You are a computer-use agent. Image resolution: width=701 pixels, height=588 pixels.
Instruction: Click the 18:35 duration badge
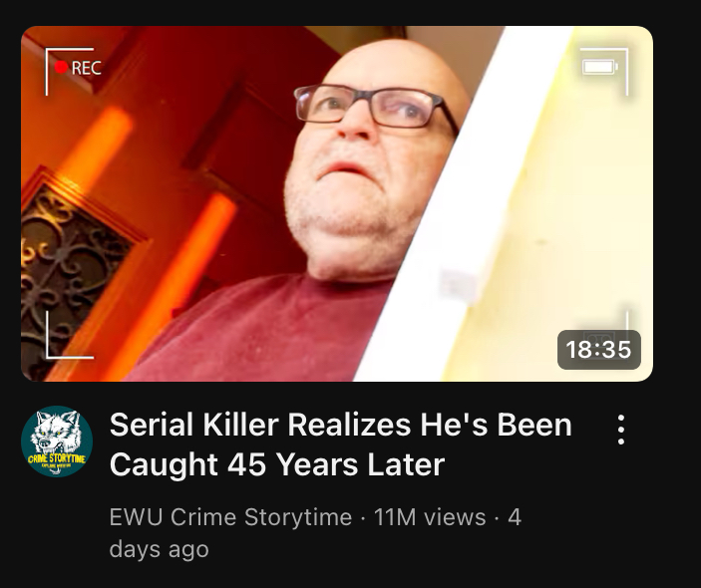[x=598, y=350]
